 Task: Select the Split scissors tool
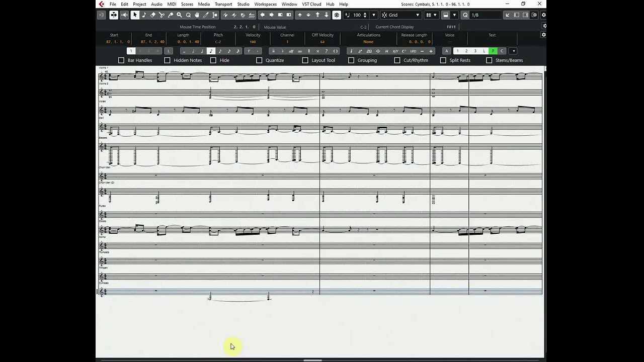[x=162, y=15]
